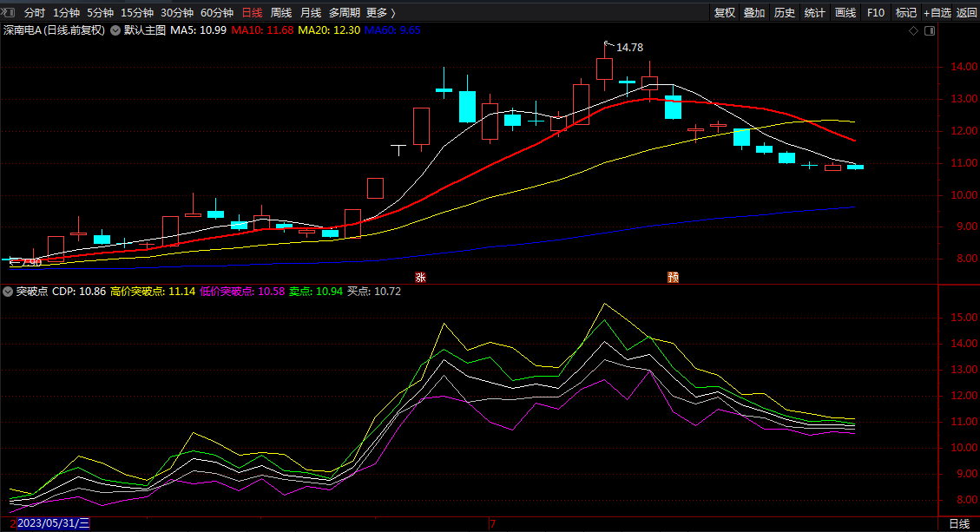Screen dimensions: 980x532
Task: Click the MA20: 12.30 label
Action: click(x=329, y=30)
